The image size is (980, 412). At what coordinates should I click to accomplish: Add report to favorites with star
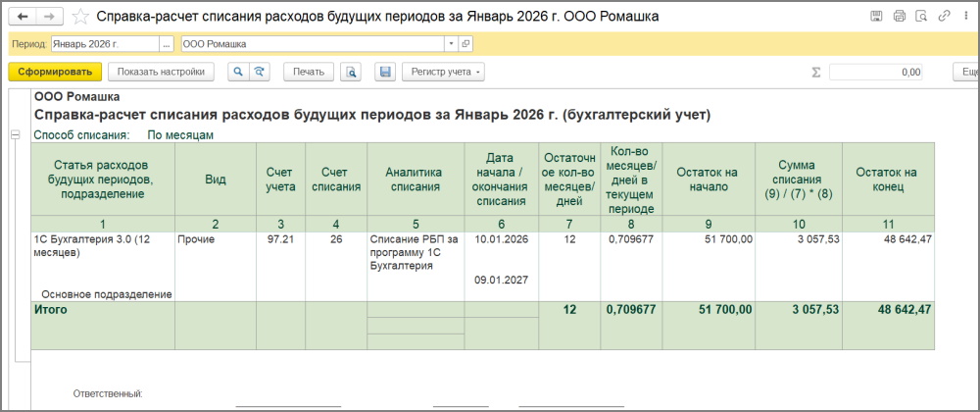[x=80, y=18]
